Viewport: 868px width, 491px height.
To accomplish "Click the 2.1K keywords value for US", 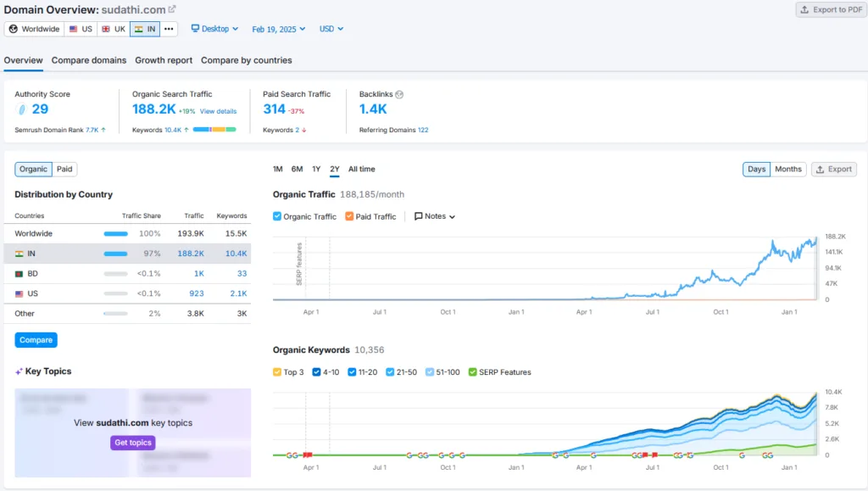I will pos(238,293).
